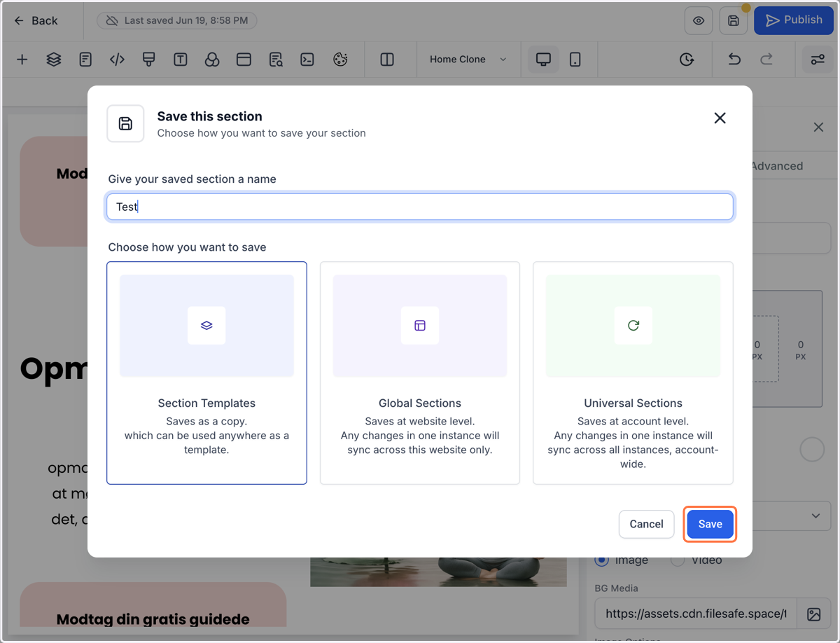Select the Image radio option
The width and height of the screenshot is (840, 643).
coord(601,560)
